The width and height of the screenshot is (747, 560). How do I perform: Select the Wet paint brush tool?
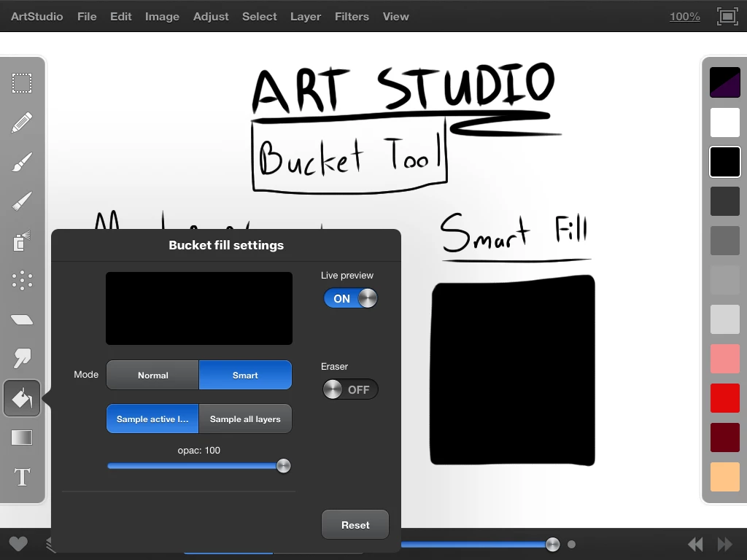click(22, 201)
